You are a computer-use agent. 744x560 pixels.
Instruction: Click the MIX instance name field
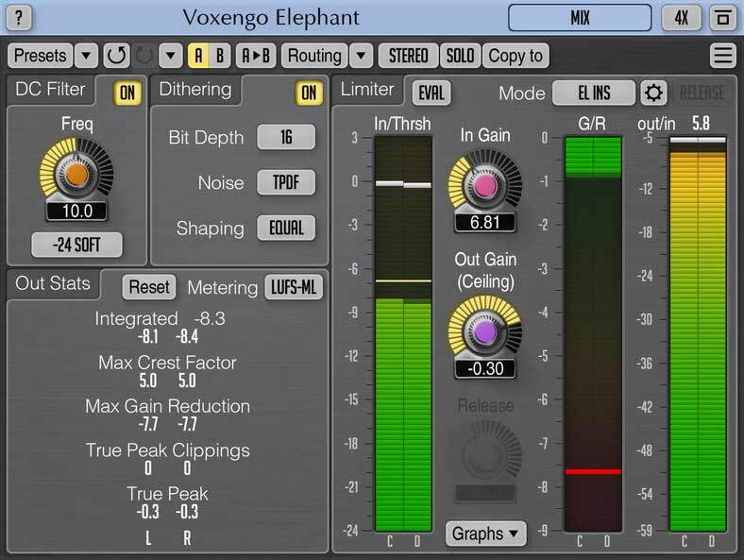580,18
